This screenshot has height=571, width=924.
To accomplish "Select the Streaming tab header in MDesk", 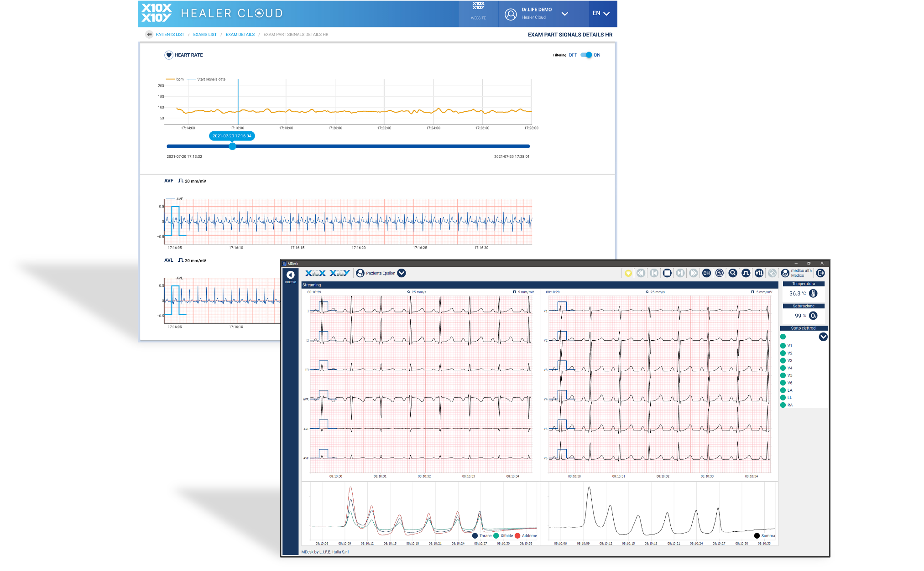I will pyautogui.click(x=312, y=285).
